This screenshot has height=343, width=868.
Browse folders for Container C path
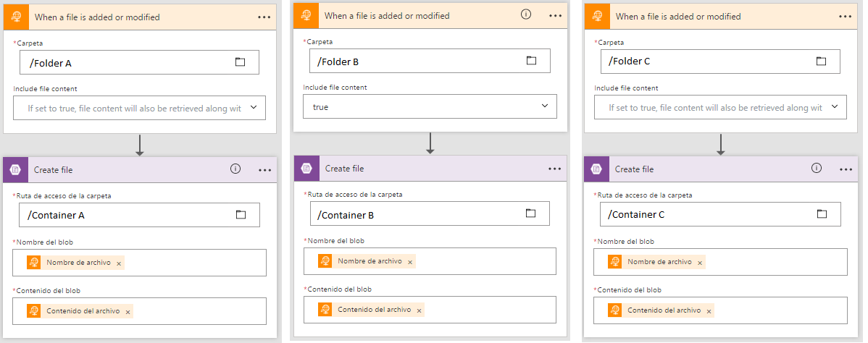point(822,214)
